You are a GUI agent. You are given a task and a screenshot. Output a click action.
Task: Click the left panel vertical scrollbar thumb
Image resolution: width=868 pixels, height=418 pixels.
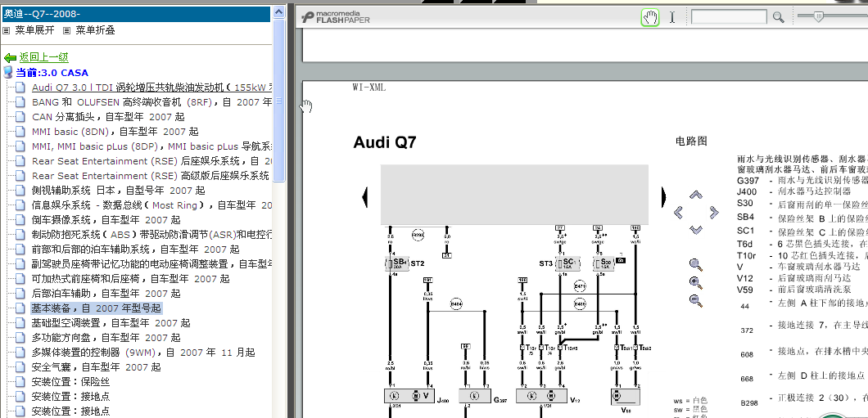point(279,101)
